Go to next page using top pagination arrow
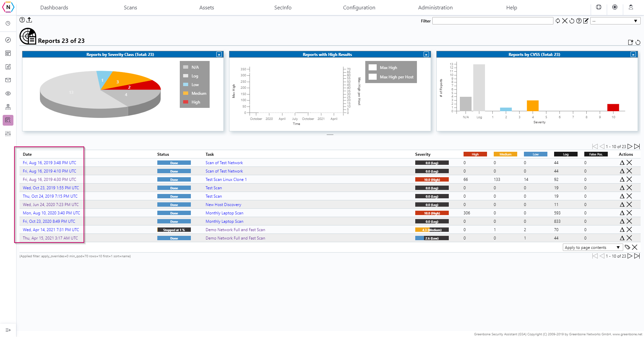The width and height of the screenshot is (644, 337). pyautogui.click(x=630, y=146)
